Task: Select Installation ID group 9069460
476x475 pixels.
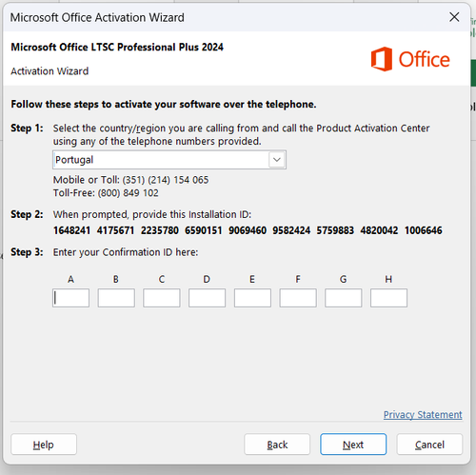Action: (x=248, y=230)
